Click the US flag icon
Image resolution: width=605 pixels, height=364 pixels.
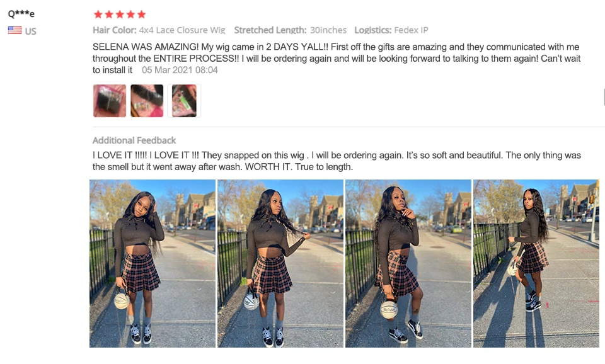14,30
